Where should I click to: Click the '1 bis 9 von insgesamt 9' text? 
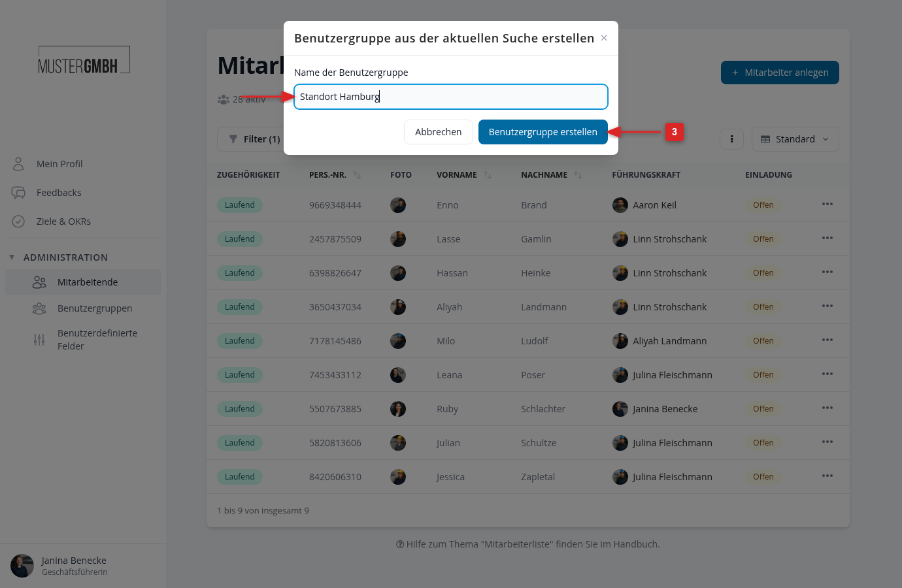pyautogui.click(x=263, y=511)
